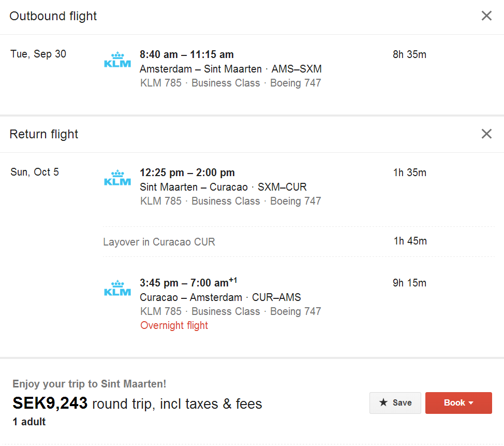
Task: Remove the outbound flight using its X icon
Action: click(x=486, y=16)
